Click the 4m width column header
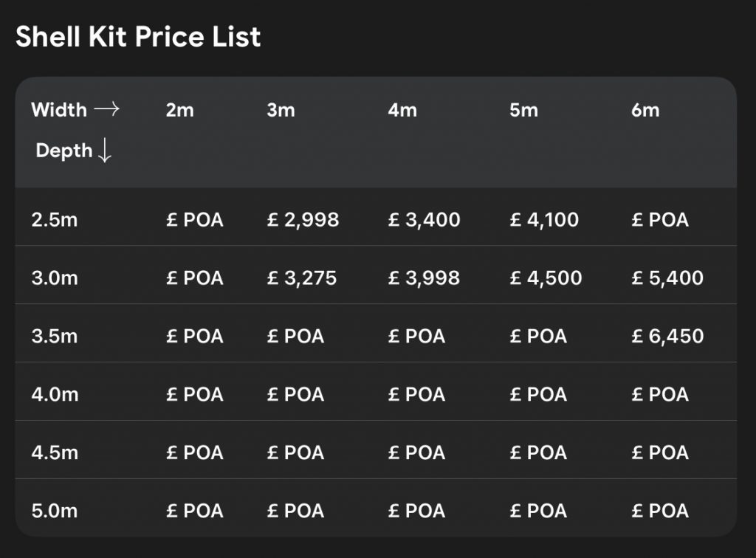This screenshot has height=558, width=756. (x=402, y=110)
